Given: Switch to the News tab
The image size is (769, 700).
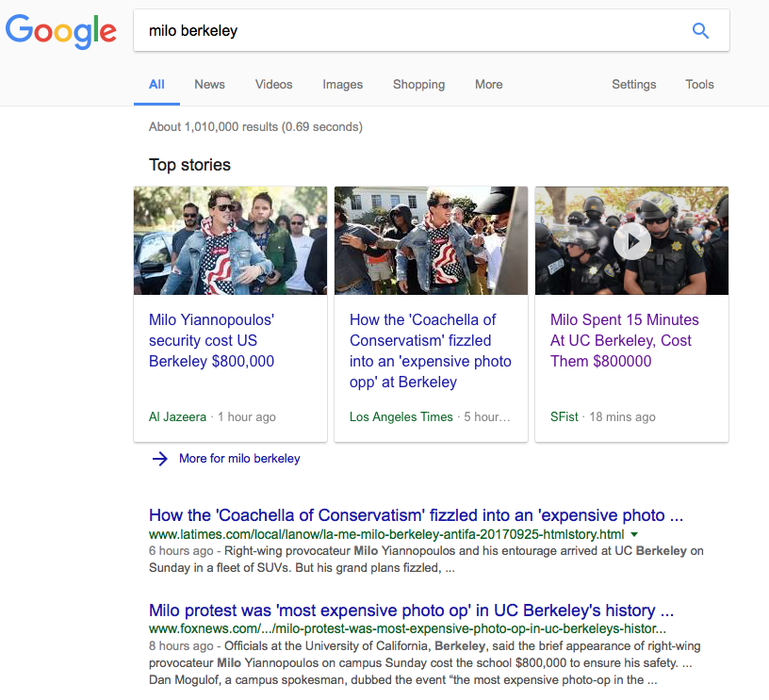Looking at the screenshot, I should [x=209, y=84].
